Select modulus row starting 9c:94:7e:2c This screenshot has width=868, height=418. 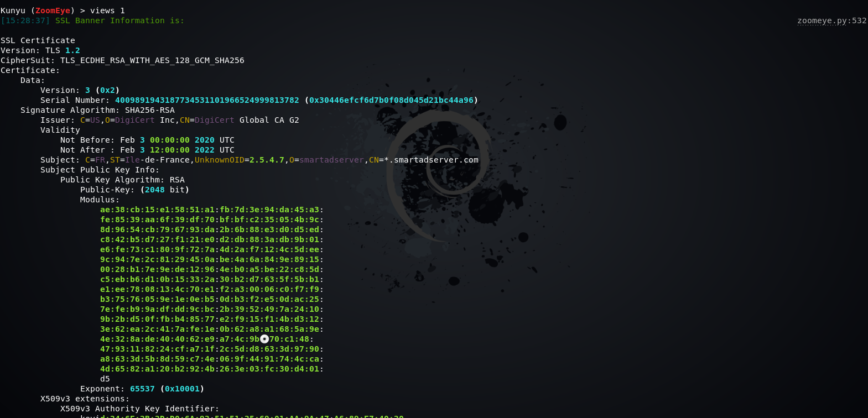point(212,259)
